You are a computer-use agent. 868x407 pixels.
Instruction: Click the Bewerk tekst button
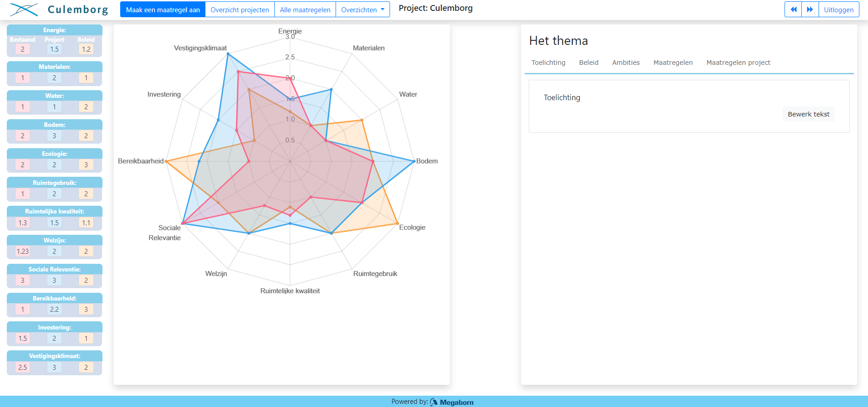[x=809, y=114]
